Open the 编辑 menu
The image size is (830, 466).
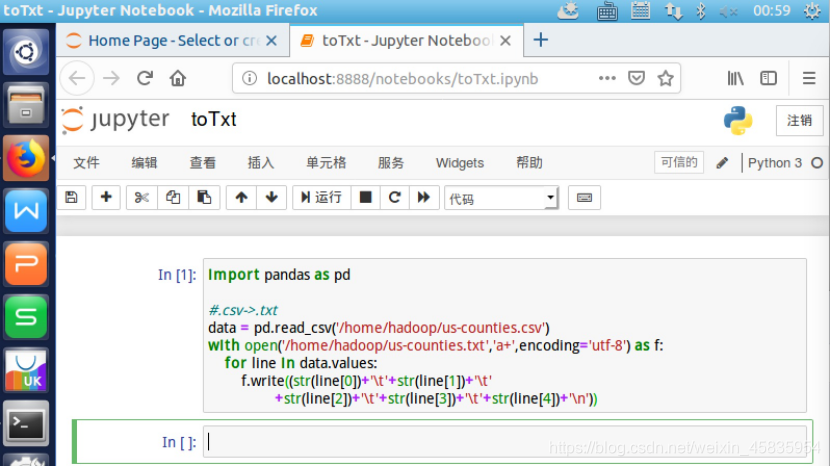pos(145,163)
